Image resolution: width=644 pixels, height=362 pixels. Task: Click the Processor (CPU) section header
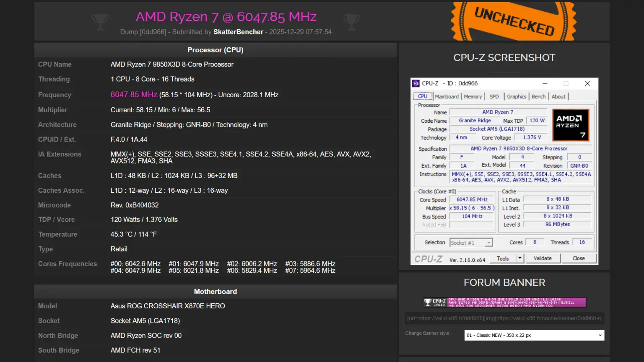(x=216, y=50)
